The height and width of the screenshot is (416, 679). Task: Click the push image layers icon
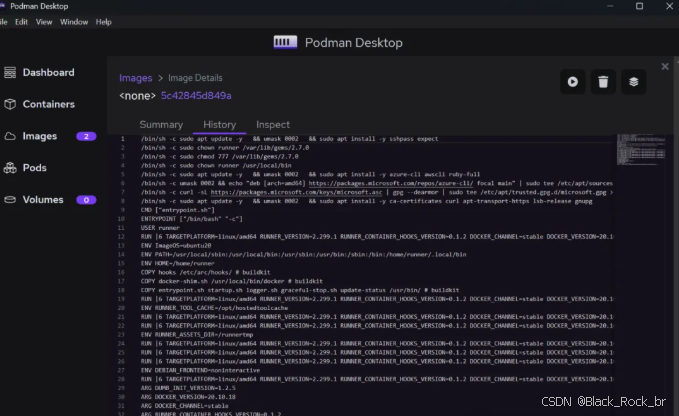[634, 82]
